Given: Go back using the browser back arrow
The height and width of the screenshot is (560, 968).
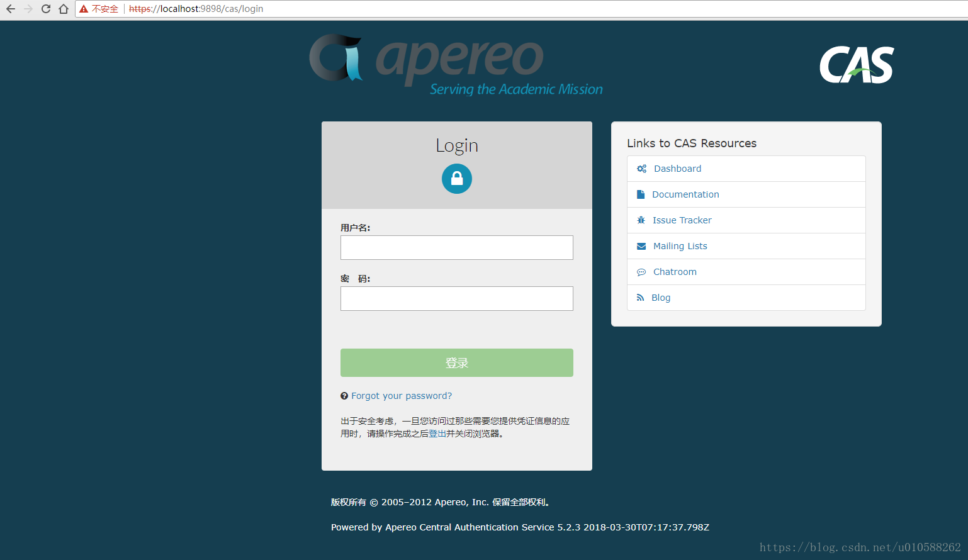Looking at the screenshot, I should coord(11,9).
